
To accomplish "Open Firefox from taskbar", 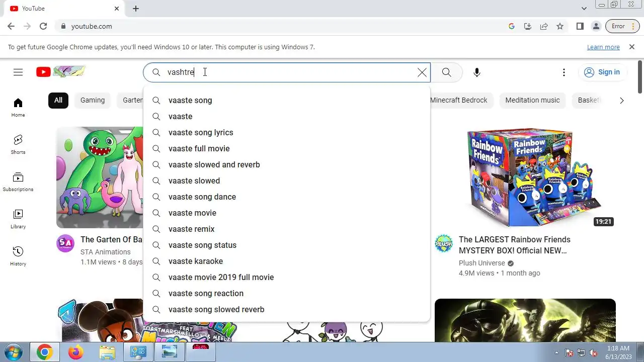I will click(x=76, y=352).
